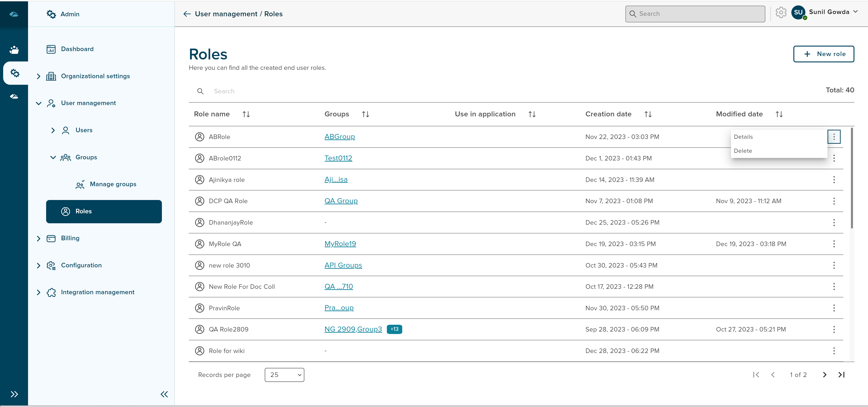Expand the Billing section

39,238
